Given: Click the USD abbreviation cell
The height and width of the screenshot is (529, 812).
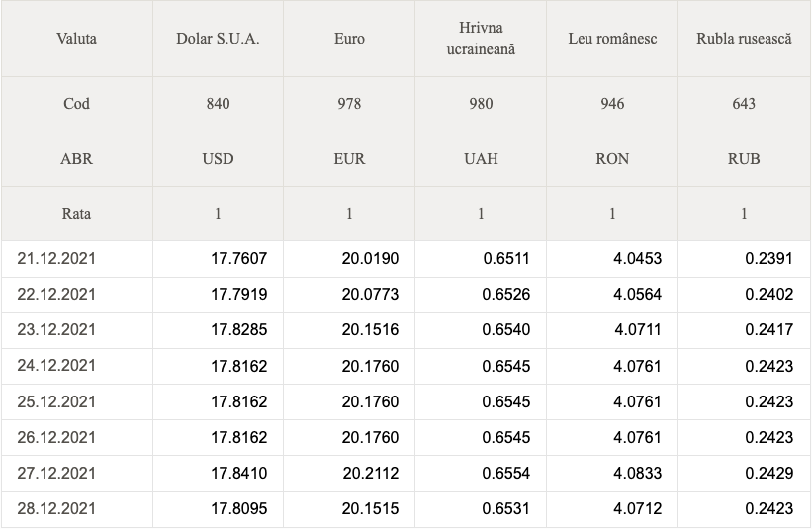Looking at the screenshot, I should coord(218,159).
